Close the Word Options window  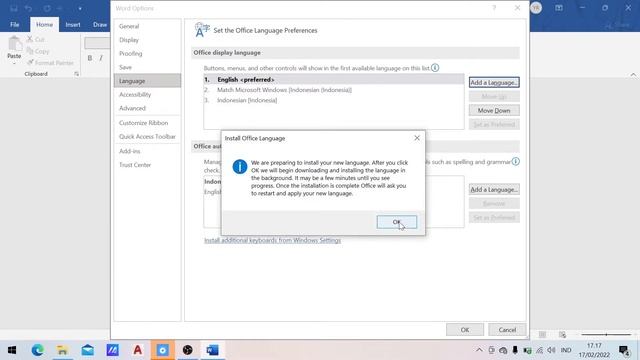coord(517,8)
